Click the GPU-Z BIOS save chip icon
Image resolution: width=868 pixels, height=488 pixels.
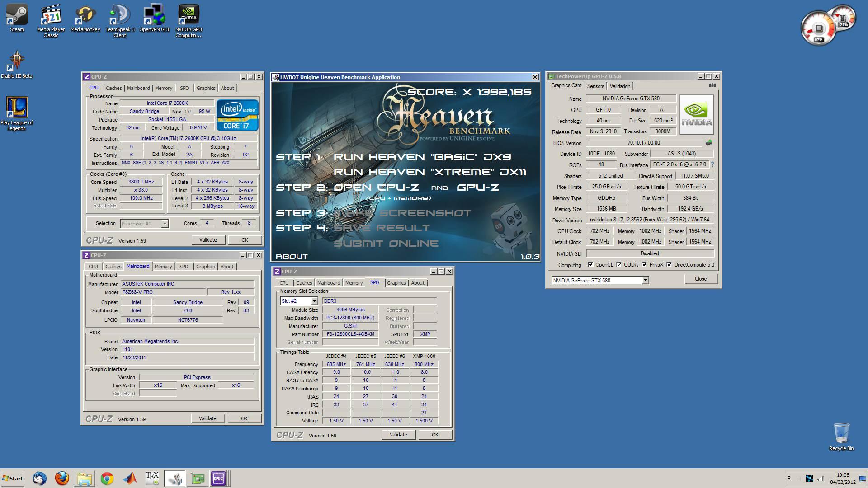pos(708,143)
